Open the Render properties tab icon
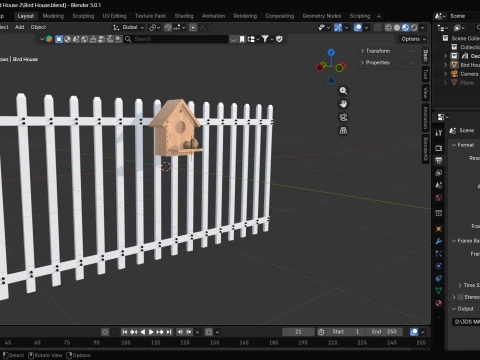This screenshot has width=480, height=360. [439, 148]
